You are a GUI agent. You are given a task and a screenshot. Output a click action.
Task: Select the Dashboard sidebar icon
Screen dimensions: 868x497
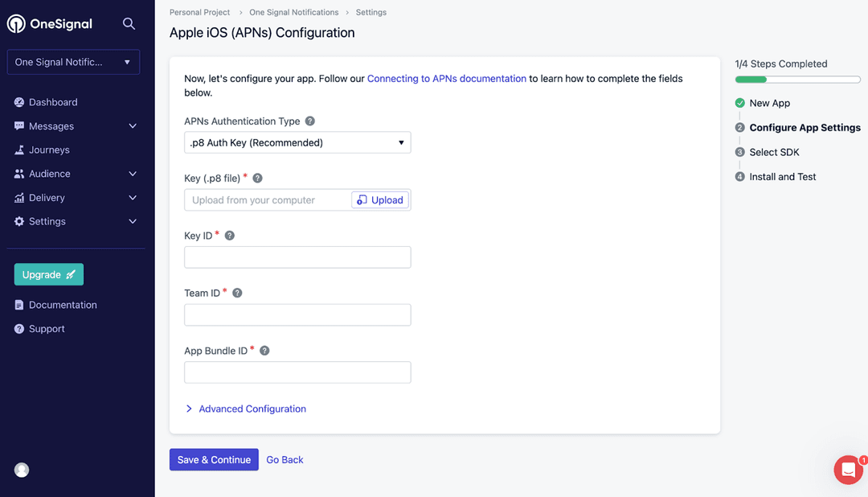pos(18,102)
